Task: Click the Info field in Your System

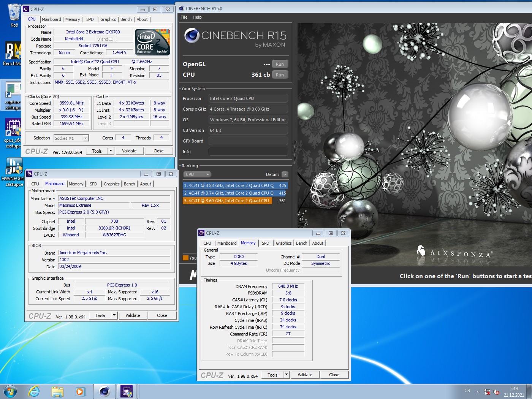Action: point(248,152)
